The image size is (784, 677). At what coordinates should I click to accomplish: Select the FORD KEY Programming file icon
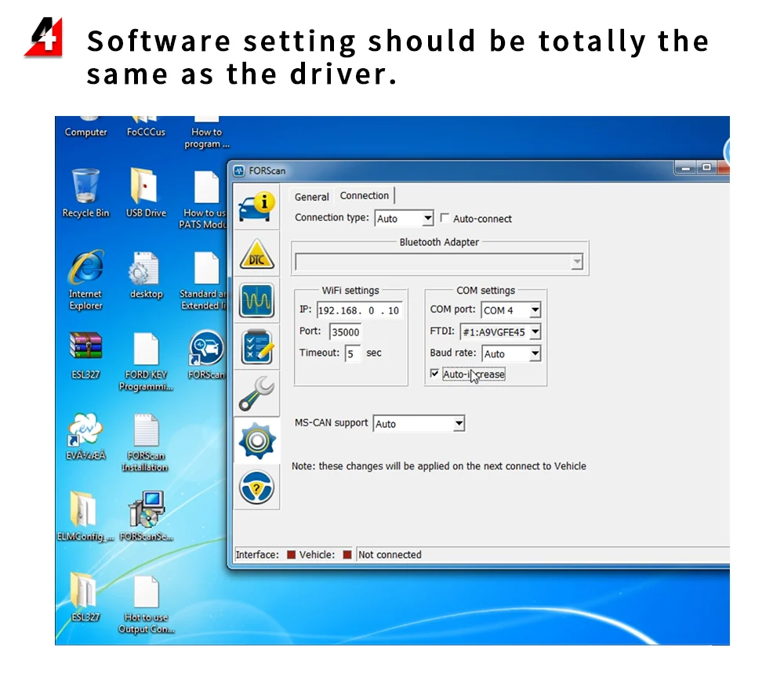(146, 362)
